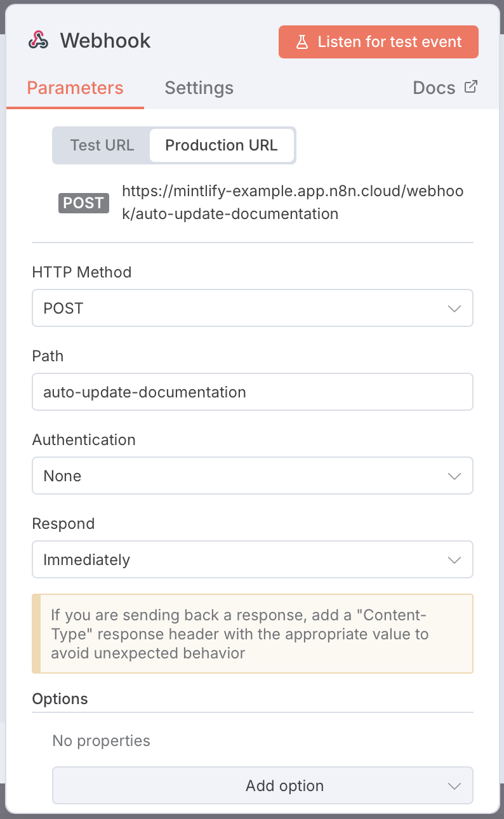Screen dimensions: 504x819
Task: Open the Respond dropdown showing Immediately
Action: pyautogui.click(x=253, y=559)
